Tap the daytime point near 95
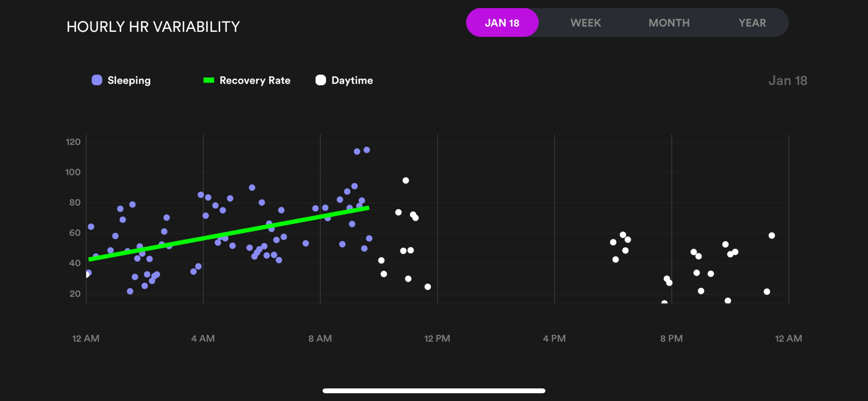 (x=406, y=180)
